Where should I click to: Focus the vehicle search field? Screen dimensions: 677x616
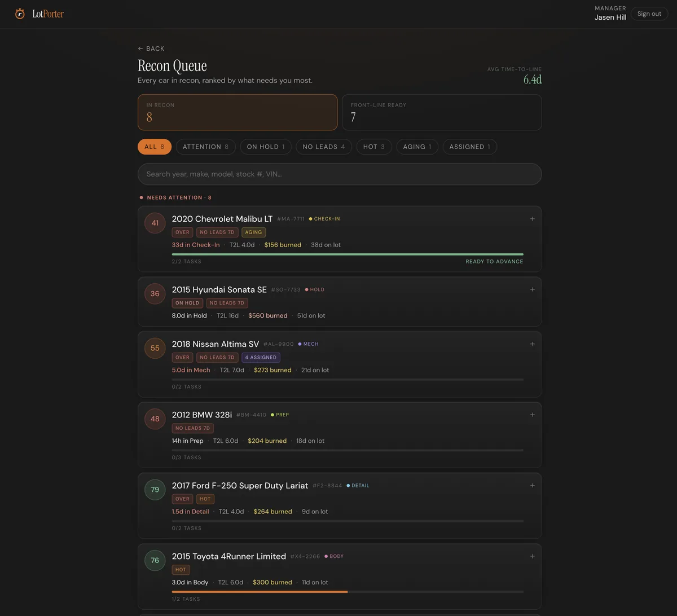tap(340, 174)
